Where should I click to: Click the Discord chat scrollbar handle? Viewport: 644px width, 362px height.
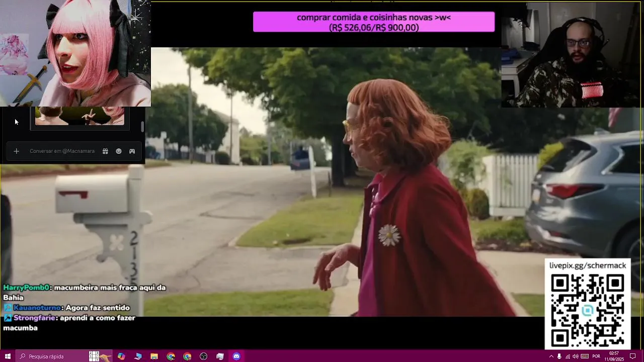[142, 126]
